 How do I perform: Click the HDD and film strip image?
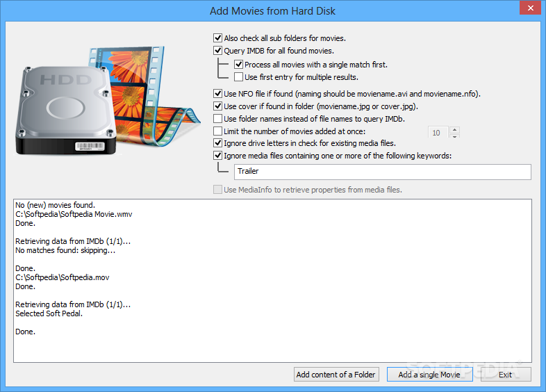pyautogui.click(x=108, y=101)
